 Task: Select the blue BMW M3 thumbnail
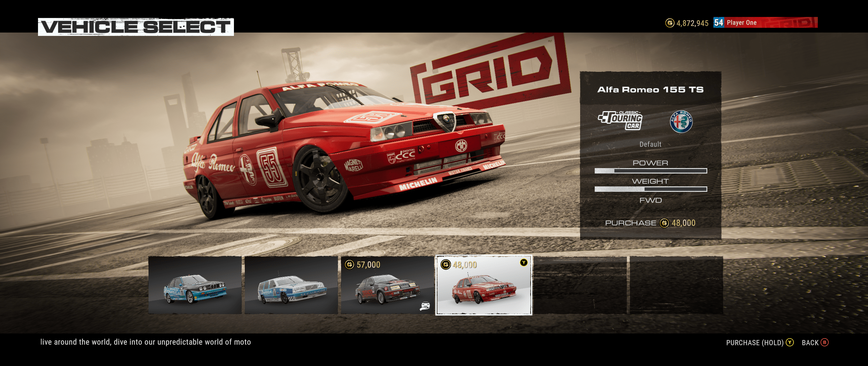(x=195, y=285)
